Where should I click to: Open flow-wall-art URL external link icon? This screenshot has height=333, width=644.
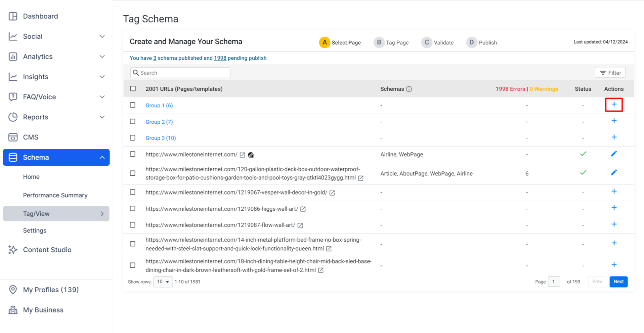coord(300,225)
